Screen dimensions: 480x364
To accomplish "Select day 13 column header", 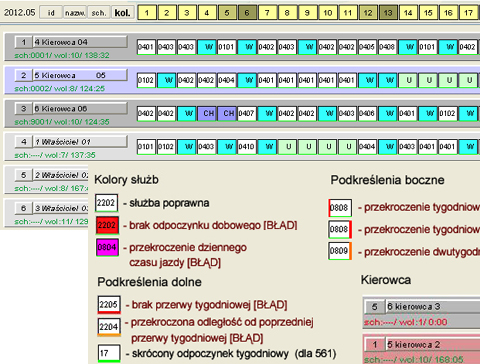I will click(x=388, y=13).
